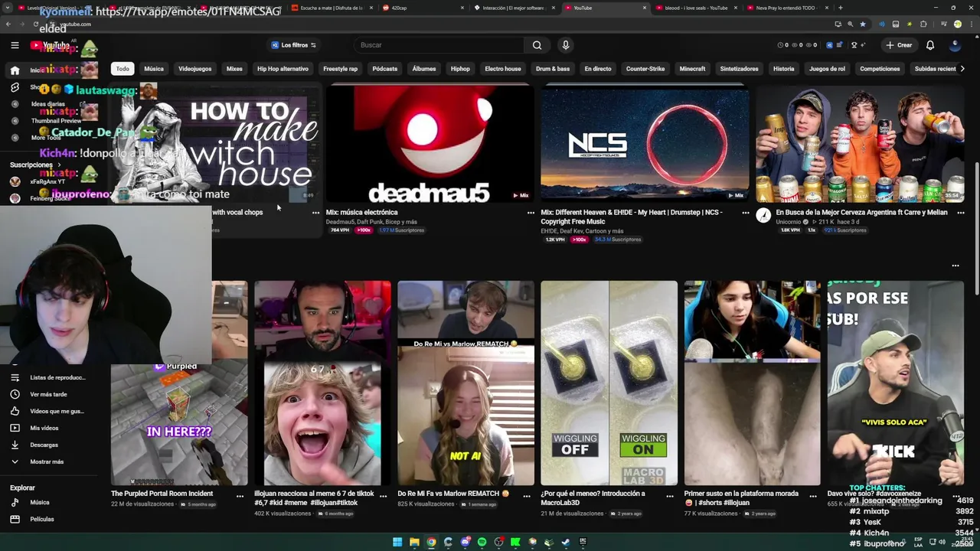The height and width of the screenshot is (551, 980).
Task: Open the Cerveza Argentina video thumbnail
Action: tap(860, 144)
